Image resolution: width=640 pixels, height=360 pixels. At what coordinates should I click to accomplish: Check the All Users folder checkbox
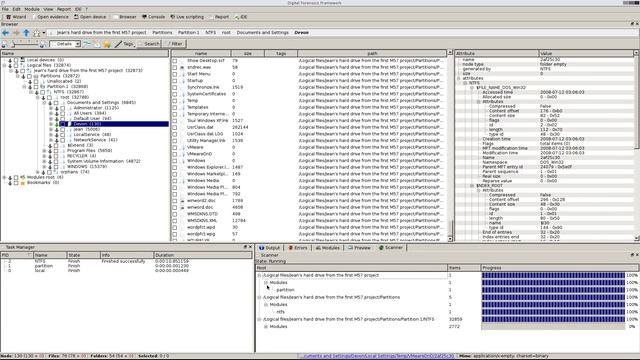pos(63,113)
